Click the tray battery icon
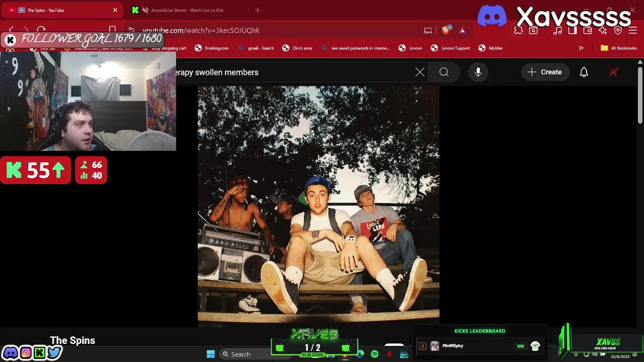Viewport: 644px width, 362px height. pyautogui.click(x=602, y=354)
